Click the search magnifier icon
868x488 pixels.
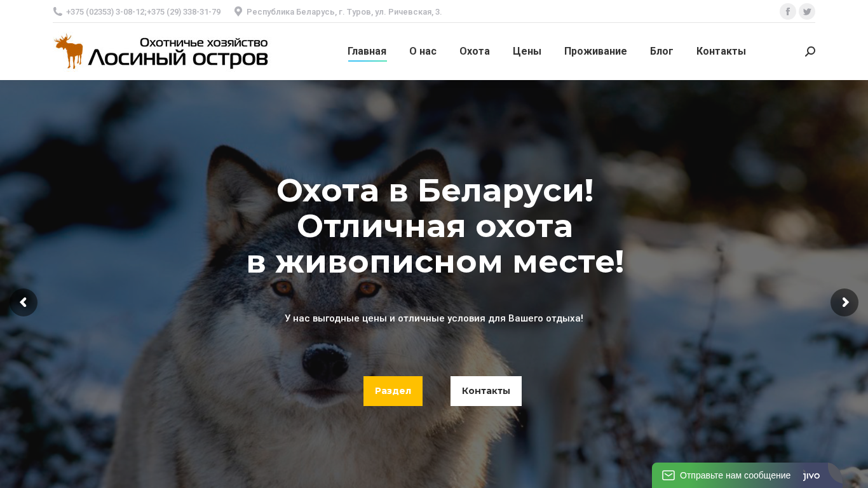[x=810, y=51]
